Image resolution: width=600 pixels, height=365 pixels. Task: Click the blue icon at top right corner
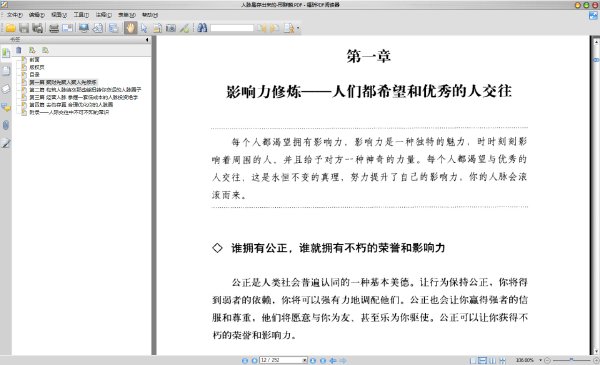[x=593, y=16]
